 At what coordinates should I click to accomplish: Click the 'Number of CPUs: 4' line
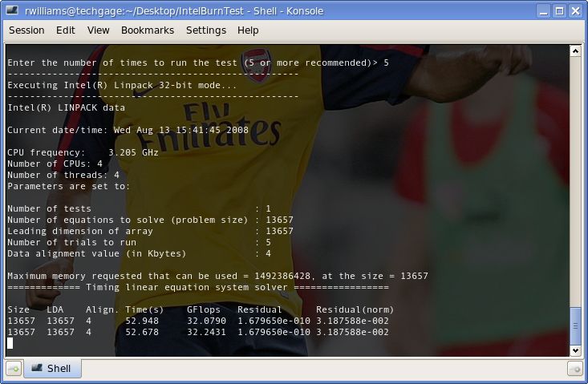tap(55, 164)
